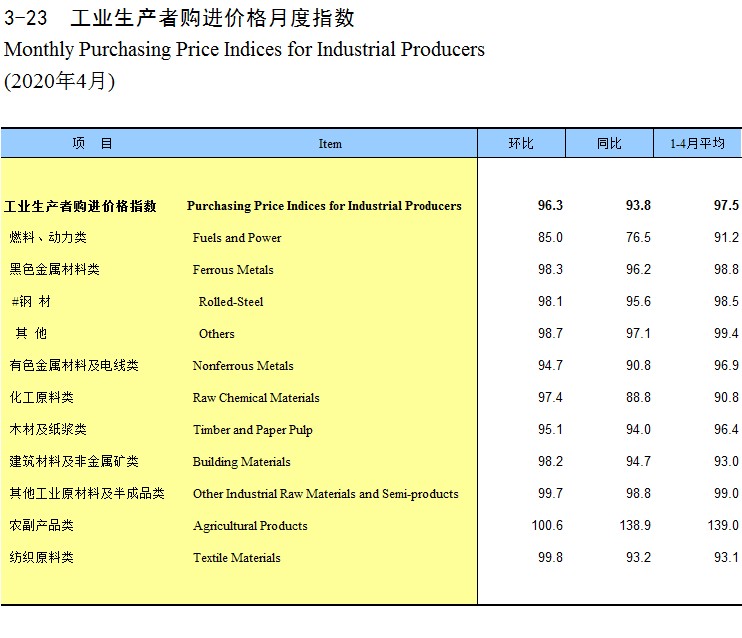Click the bold Chinese label 工业生产者购进价格指数
The height and width of the screenshot is (638, 742).
pyautogui.click(x=80, y=206)
